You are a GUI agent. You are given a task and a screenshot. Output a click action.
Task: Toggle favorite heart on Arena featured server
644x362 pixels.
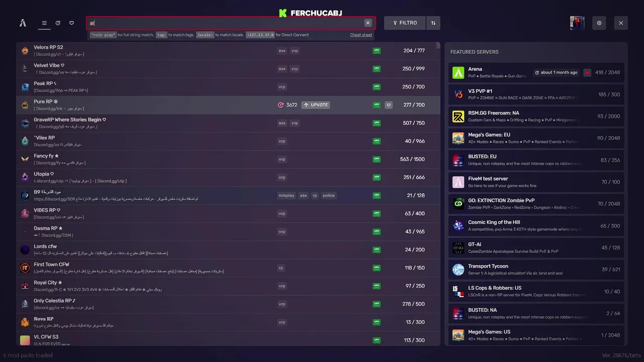point(587,72)
